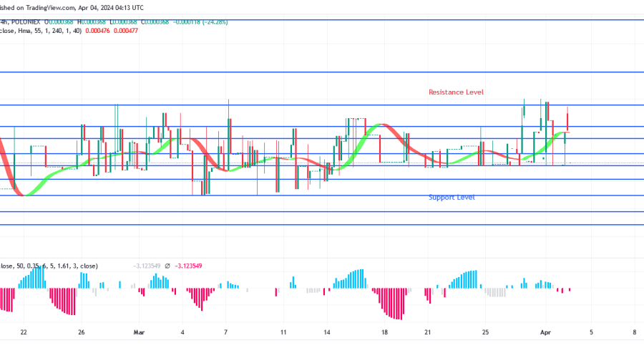644x358 pixels.
Task: Click the ∅ symbol in oscillator legend
Action: click(x=166, y=266)
